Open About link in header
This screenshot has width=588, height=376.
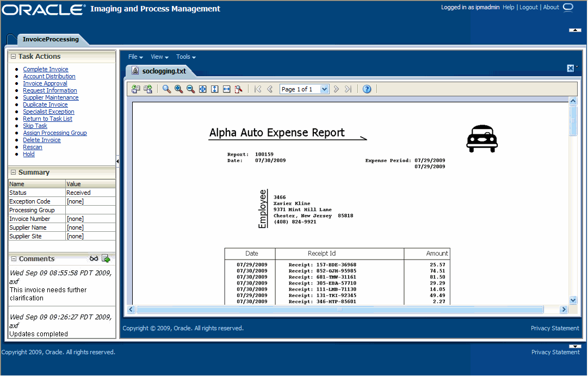coord(551,7)
